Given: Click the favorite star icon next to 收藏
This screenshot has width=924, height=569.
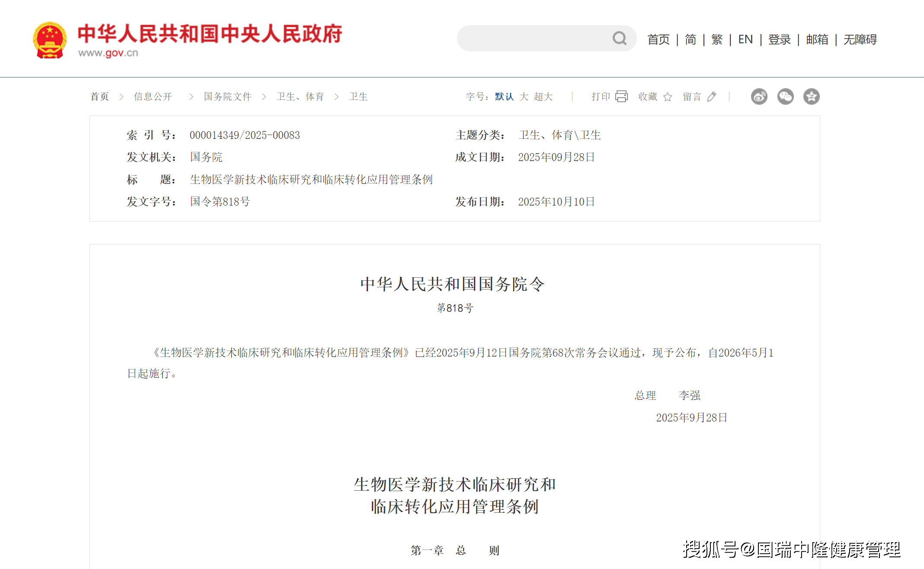Looking at the screenshot, I should pyautogui.click(x=668, y=97).
